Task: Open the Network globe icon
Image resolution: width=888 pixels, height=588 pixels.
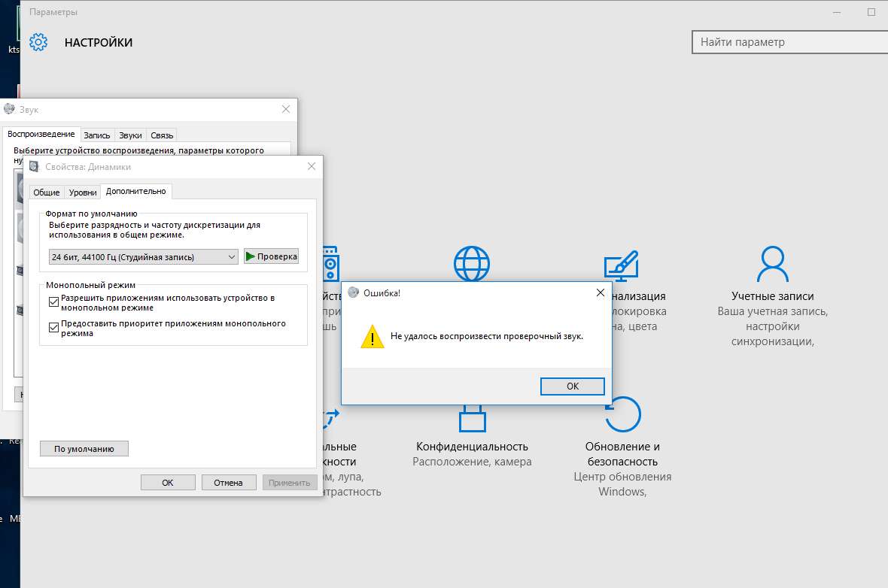Action: pos(472,263)
